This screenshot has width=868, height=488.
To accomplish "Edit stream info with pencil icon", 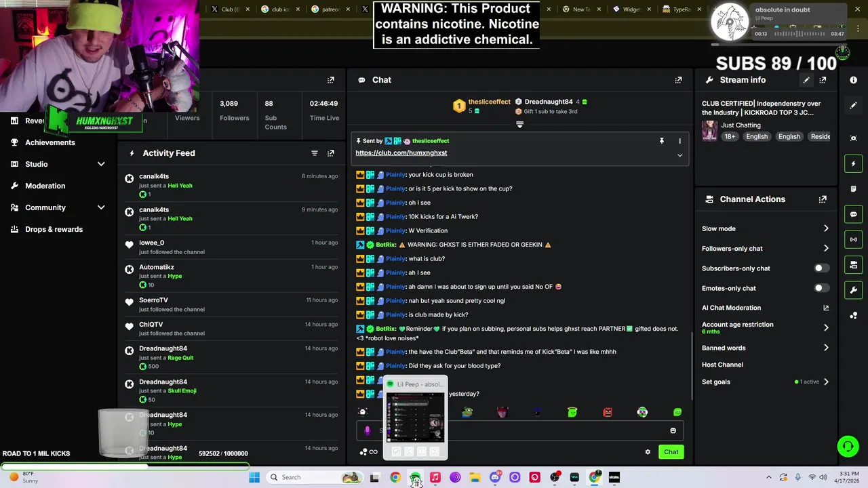I will coord(806,80).
